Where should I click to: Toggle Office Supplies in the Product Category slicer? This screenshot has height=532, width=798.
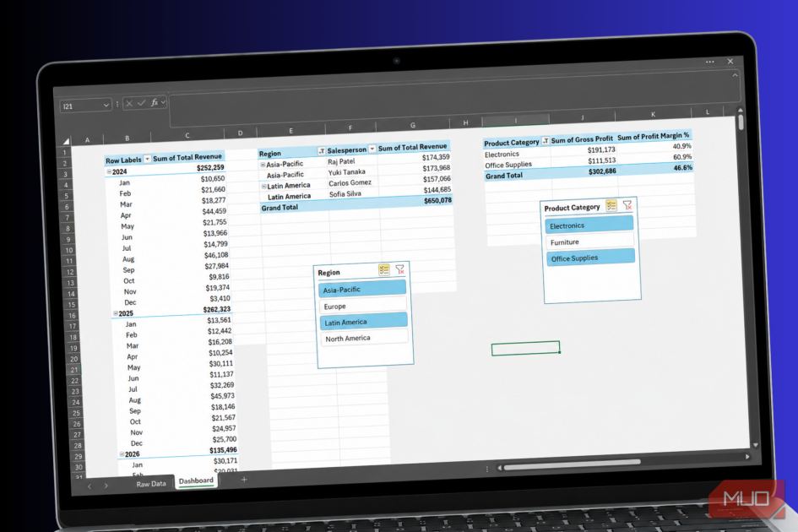(x=590, y=258)
